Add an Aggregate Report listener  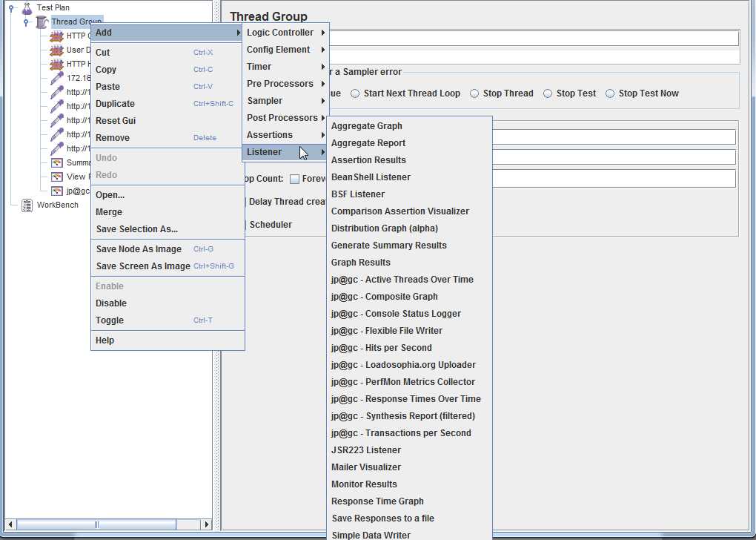coord(409,143)
